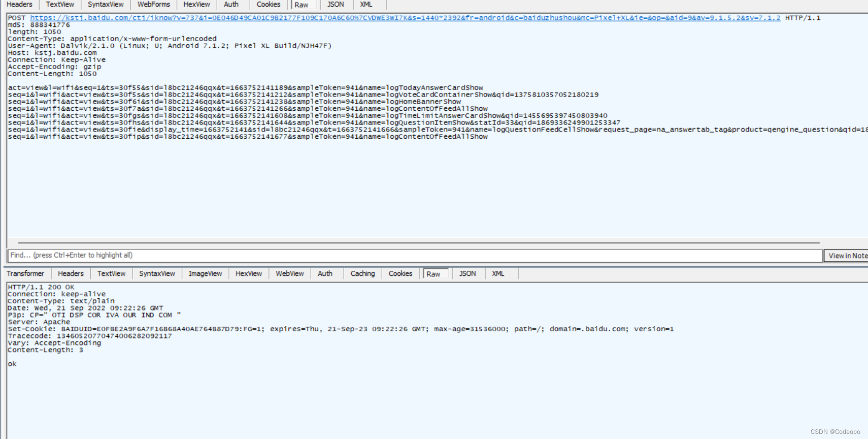Click the logHomeBannerShow body line

(x=235, y=102)
